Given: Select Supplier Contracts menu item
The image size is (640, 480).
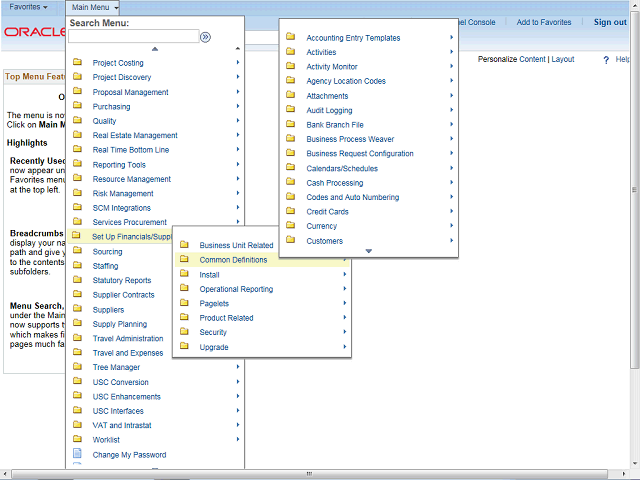Looking at the screenshot, I should (123, 295).
